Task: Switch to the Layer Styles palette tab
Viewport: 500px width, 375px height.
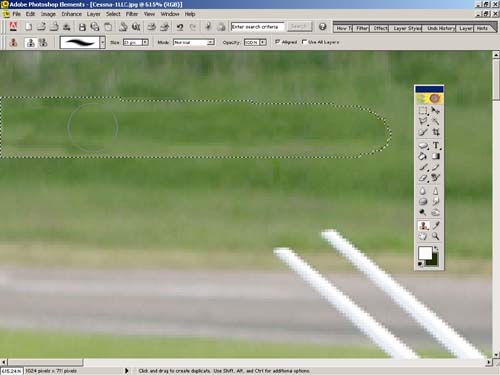Action: [407, 28]
